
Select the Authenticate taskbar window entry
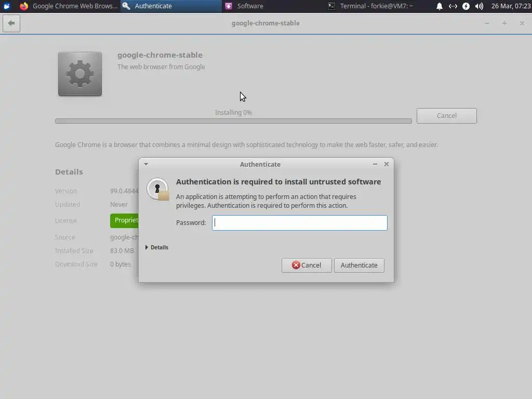coord(171,6)
